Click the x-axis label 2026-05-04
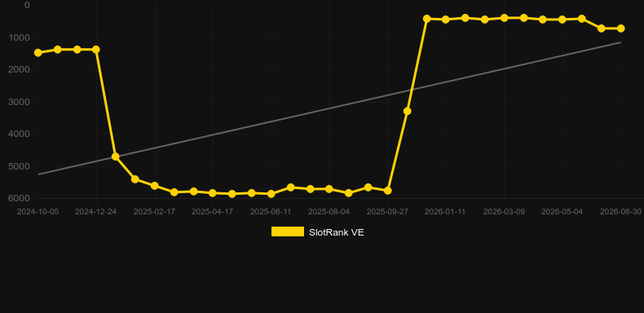644x313 pixels. tap(562, 212)
